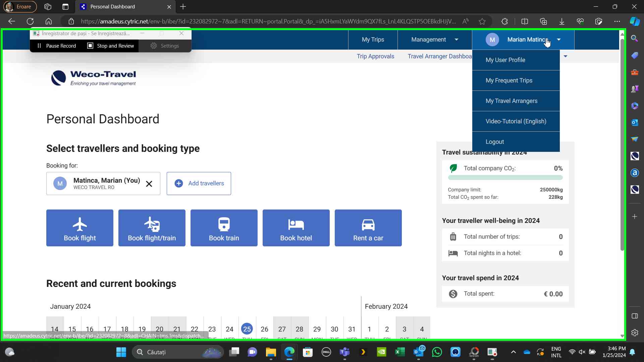Click the Book flight tile
Screen dimensions: 644x362
tap(80, 228)
